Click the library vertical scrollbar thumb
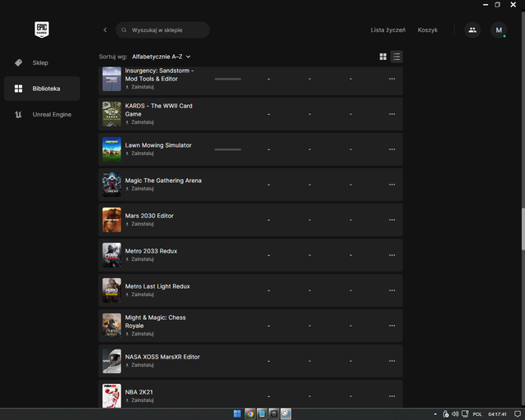Image resolution: width=525 pixels, height=420 pixels. 523,229
